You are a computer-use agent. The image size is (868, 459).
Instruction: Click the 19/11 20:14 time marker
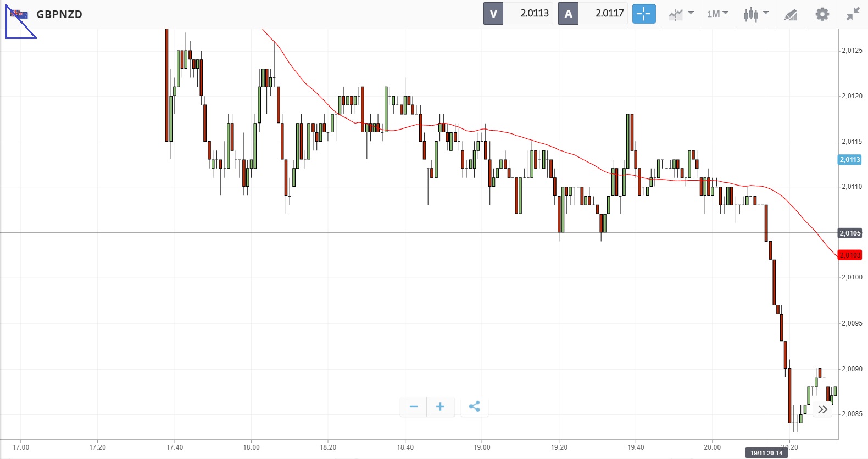click(x=766, y=453)
